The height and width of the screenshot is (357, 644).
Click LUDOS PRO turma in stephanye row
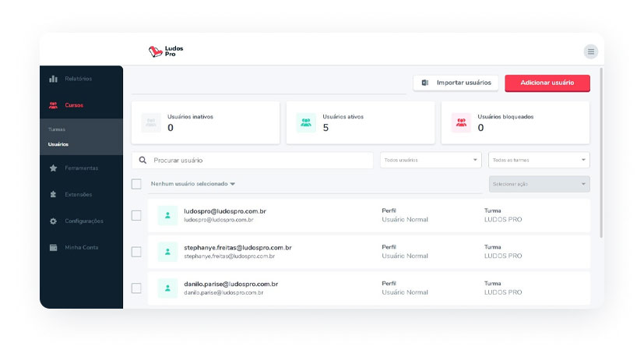click(503, 256)
